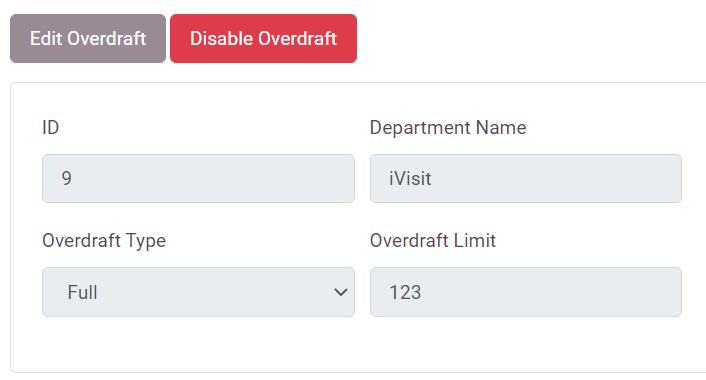The image size is (706, 380).
Task: Click the "ID" label text
Action: coord(50,127)
